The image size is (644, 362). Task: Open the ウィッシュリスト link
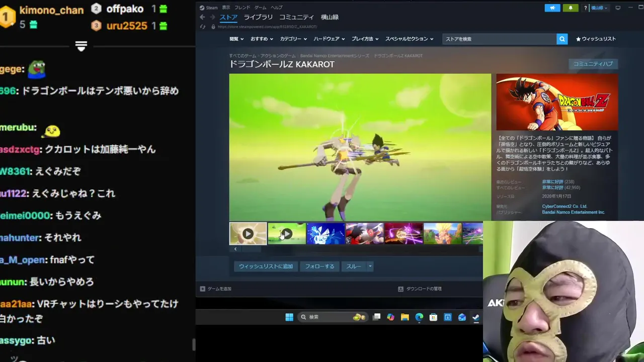[596, 39]
